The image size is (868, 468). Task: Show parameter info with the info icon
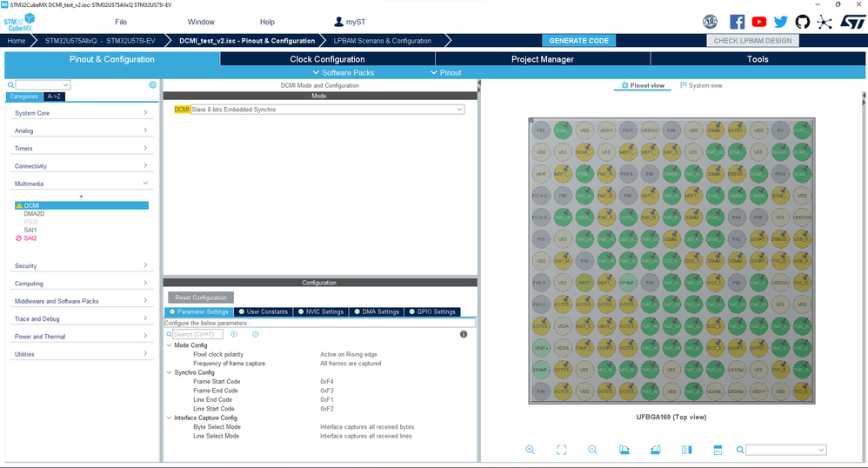click(464, 334)
